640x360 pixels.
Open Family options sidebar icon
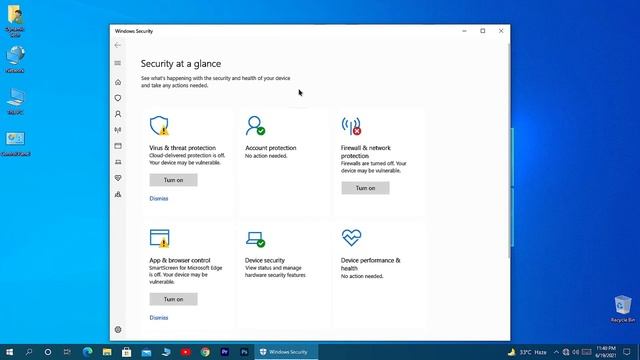click(118, 194)
